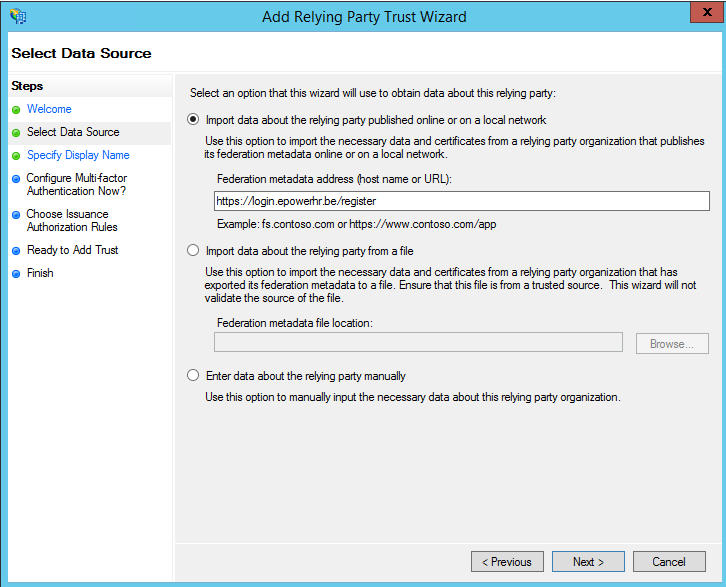Viewport: 726px width, 587px height.
Task: Go back with the Previous button
Action: click(507, 562)
